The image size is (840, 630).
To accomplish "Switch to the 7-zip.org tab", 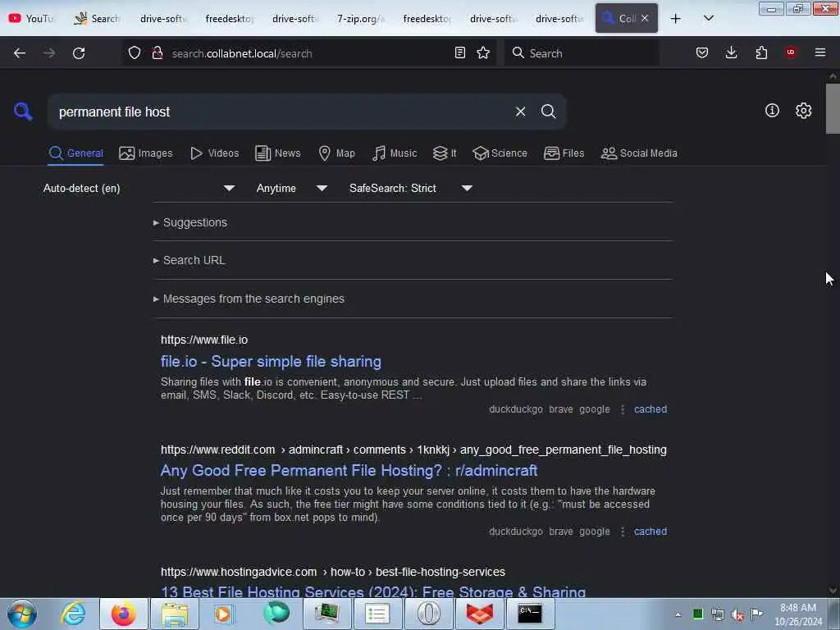I will tap(360, 19).
